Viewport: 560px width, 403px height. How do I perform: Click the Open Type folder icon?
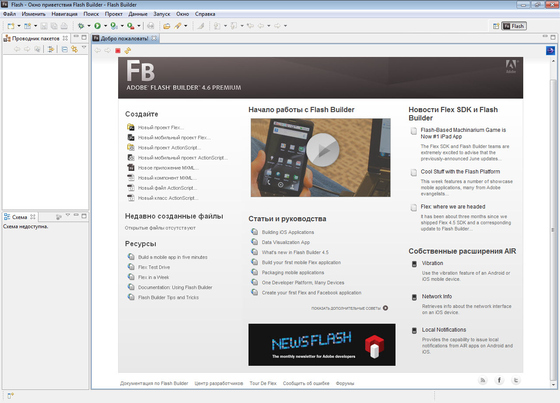click(166, 26)
